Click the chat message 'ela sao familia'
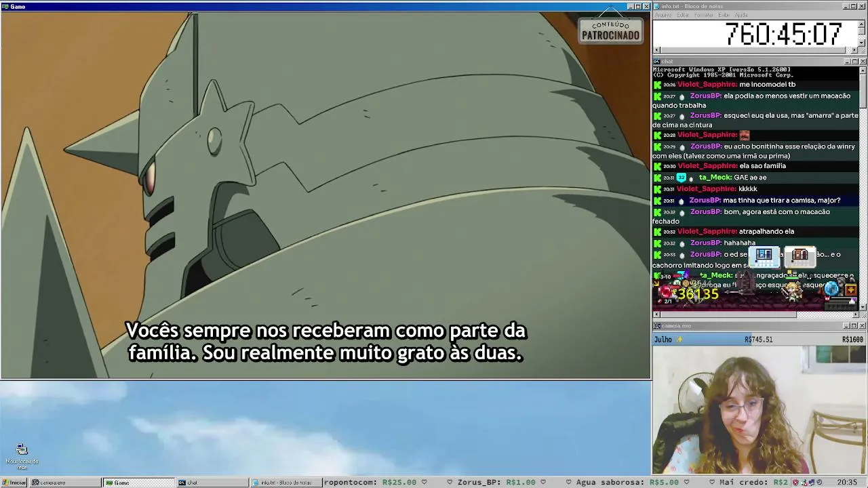Screen dimensions: 868x488 point(763,166)
